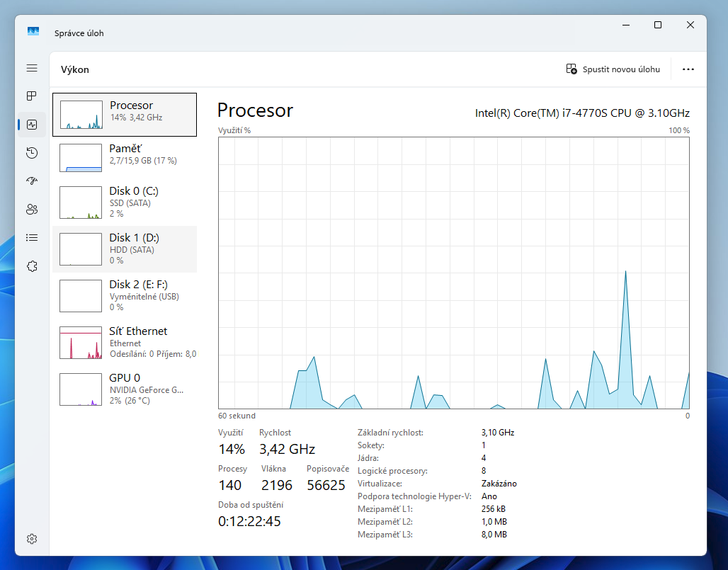Open Settings gear at bottom of sidebar
728x570 pixels.
pyautogui.click(x=32, y=539)
